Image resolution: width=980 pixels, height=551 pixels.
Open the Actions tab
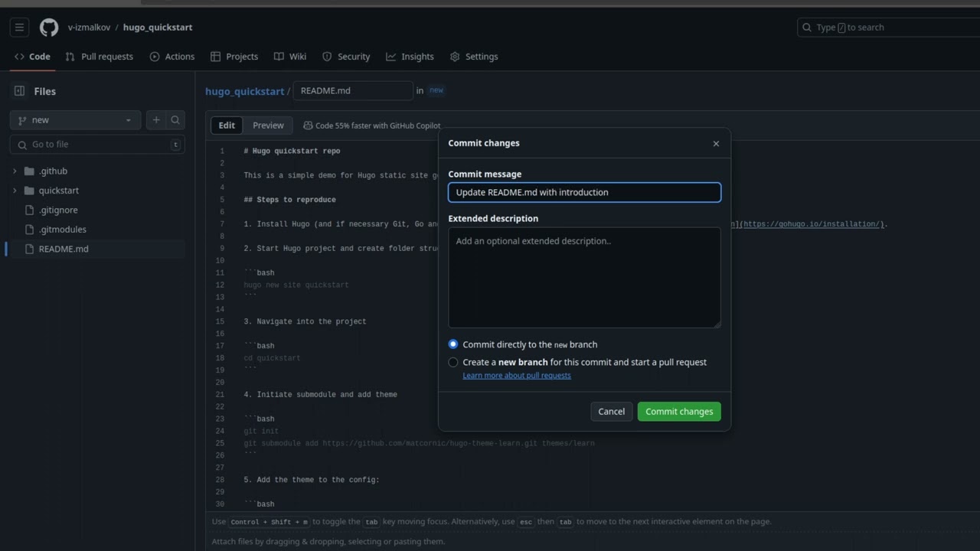point(172,57)
